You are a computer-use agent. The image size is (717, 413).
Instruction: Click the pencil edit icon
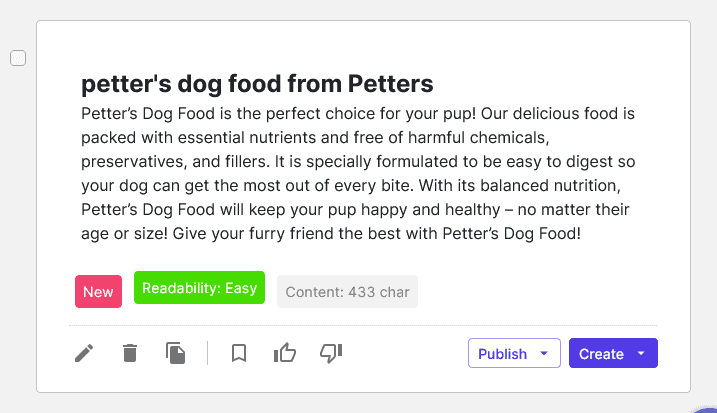(84, 353)
